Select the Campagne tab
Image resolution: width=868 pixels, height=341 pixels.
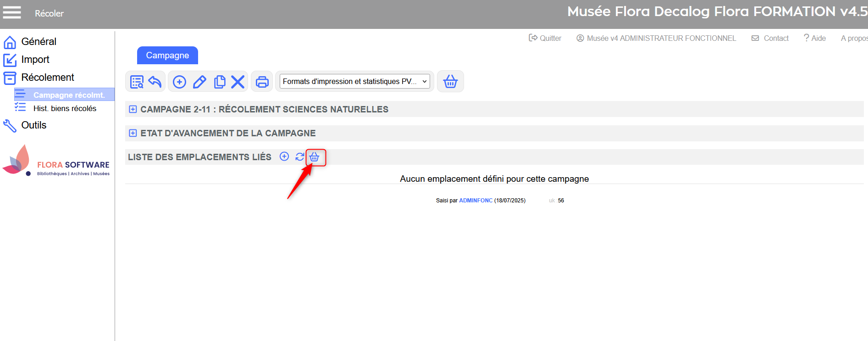(167, 56)
